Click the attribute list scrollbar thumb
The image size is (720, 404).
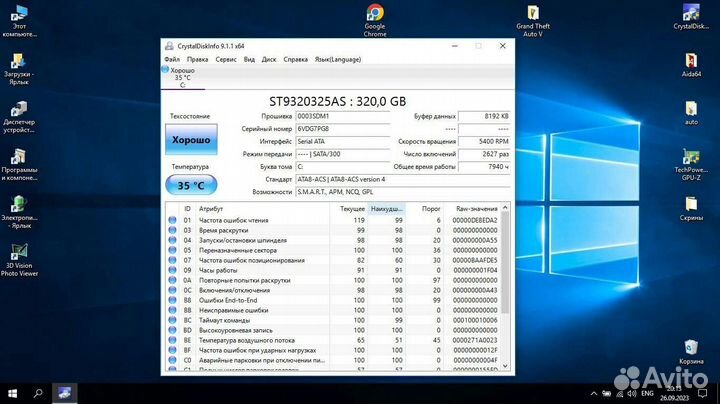point(505,263)
